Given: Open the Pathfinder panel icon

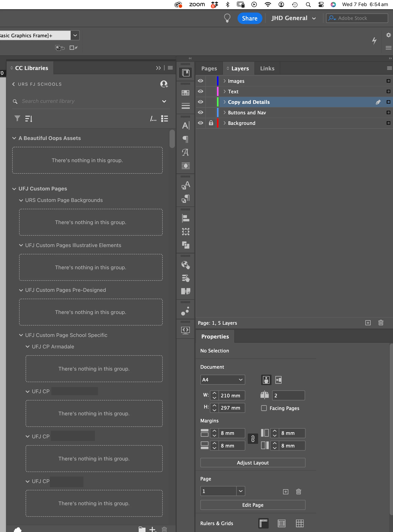Looking at the screenshot, I should coord(186,245).
